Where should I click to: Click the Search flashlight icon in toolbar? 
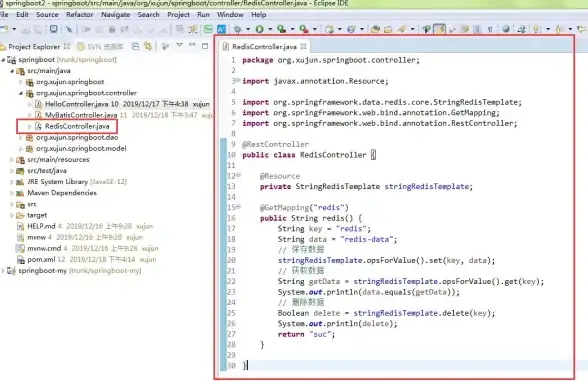tap(401, 29)
